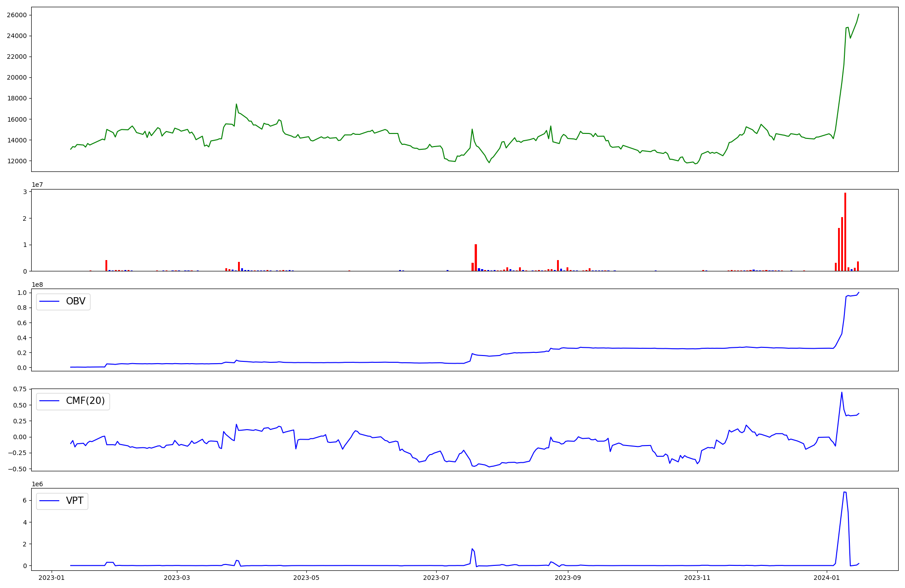Viewport: 905px width, 588px height.
Task: Click the 26000 price axis label
Action: pos(17,15)
